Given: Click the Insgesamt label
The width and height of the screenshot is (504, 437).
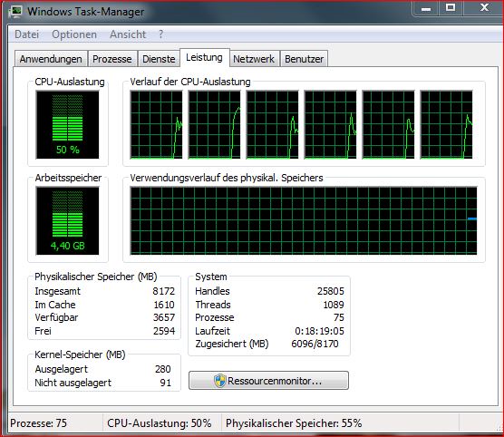Looking at the screenshot, I should 57,291.
